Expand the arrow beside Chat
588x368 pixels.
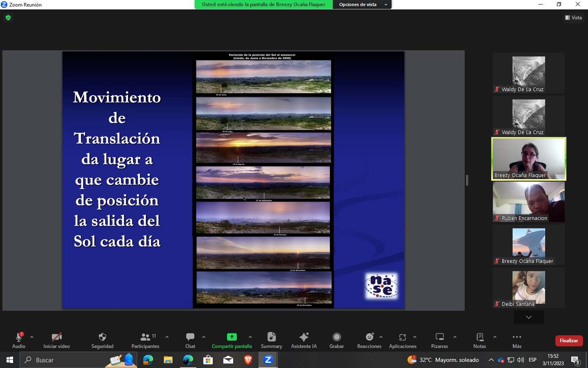point(204,337)
